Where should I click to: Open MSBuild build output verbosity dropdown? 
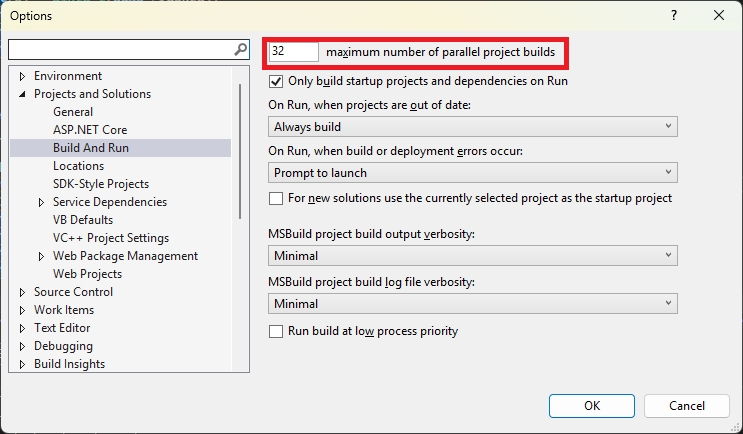[473, 255]
